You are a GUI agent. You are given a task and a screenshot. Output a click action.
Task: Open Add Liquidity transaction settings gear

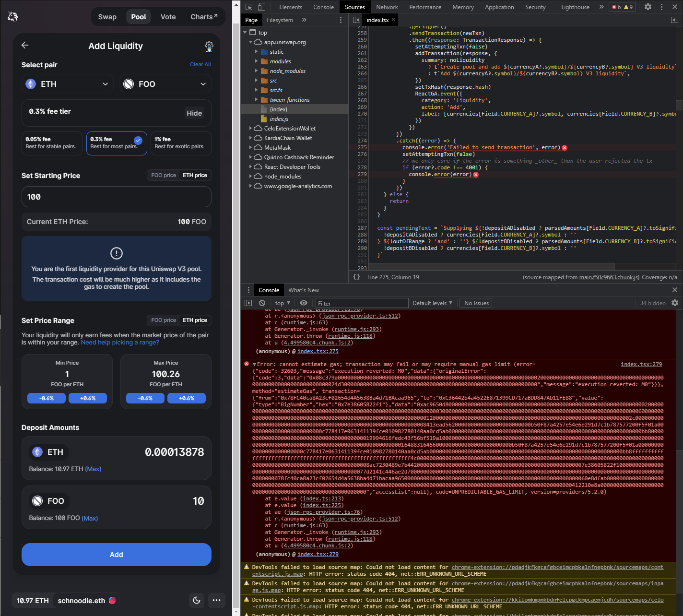pos(209,46)
